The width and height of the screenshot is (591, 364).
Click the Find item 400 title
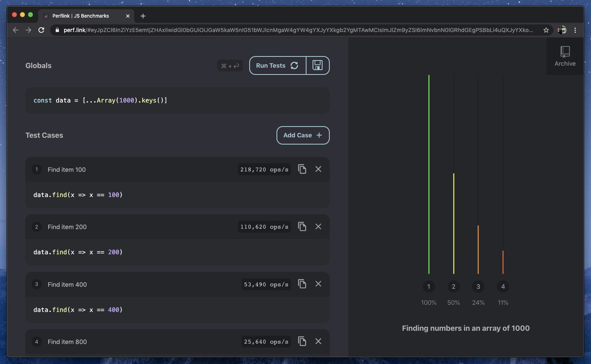pyautogui.click(x=67, y=285)
